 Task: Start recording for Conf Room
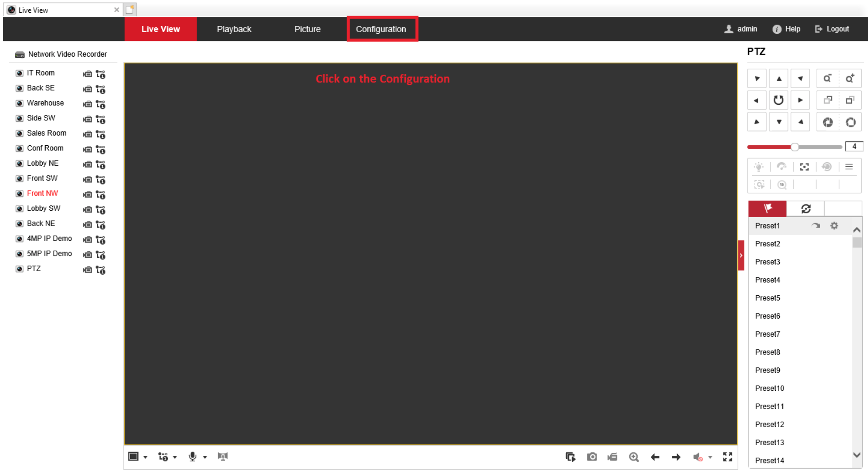point(87,149)
